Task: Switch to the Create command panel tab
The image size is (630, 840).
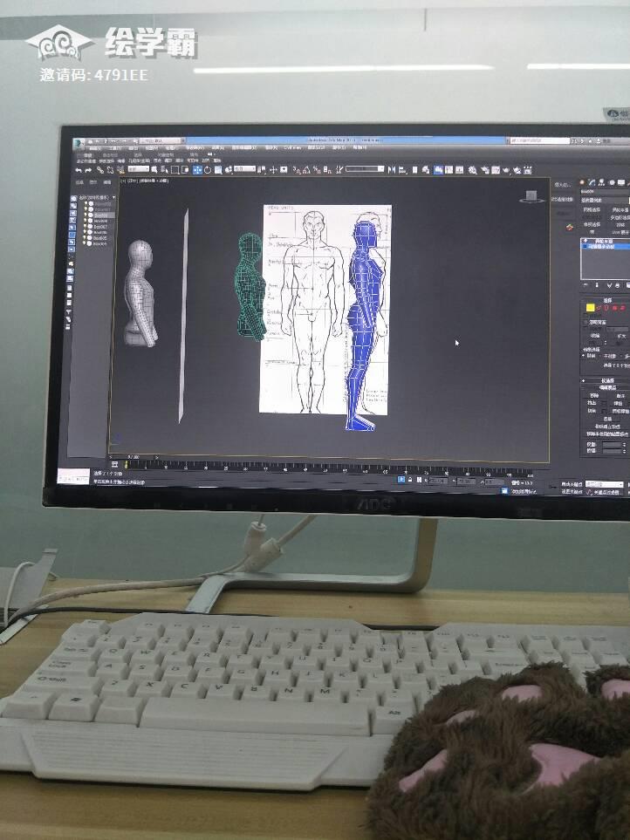Action: click(x=582, y=182)
